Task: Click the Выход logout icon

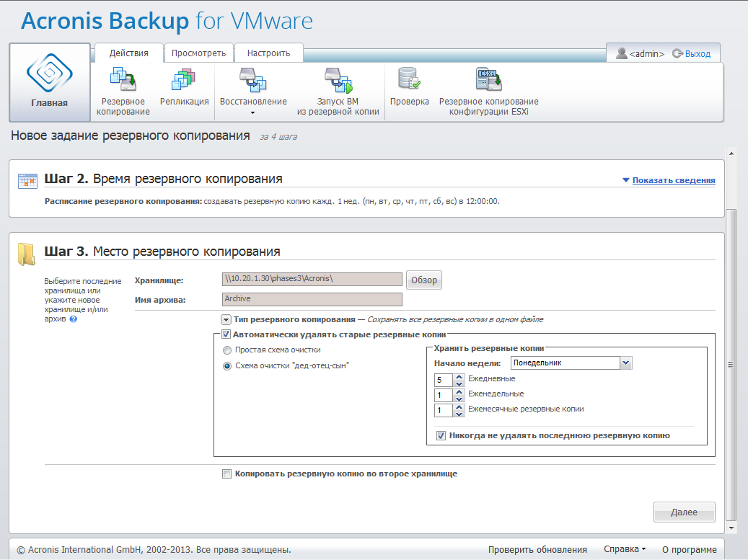Action: (677, 53)
